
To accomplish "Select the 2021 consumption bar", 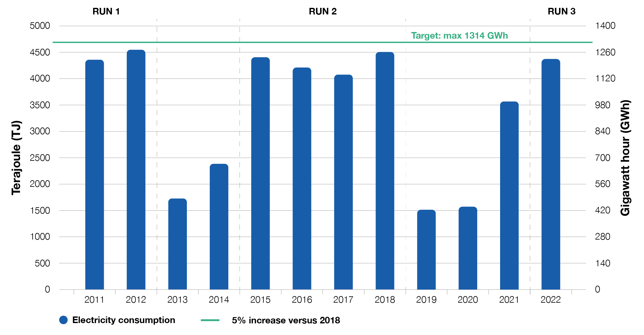I will [x=509, y=196].
